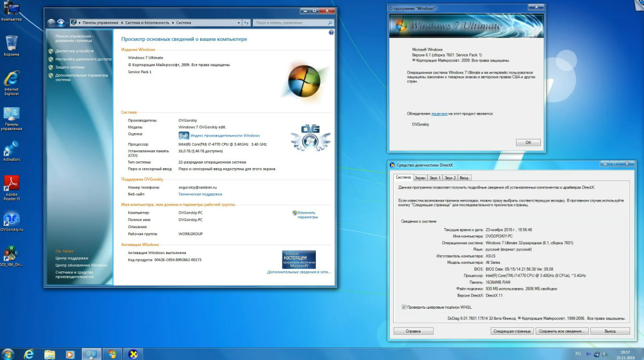Open Защита системы sidebar link
The image size is (644, 360).
(x=70, y=67)
